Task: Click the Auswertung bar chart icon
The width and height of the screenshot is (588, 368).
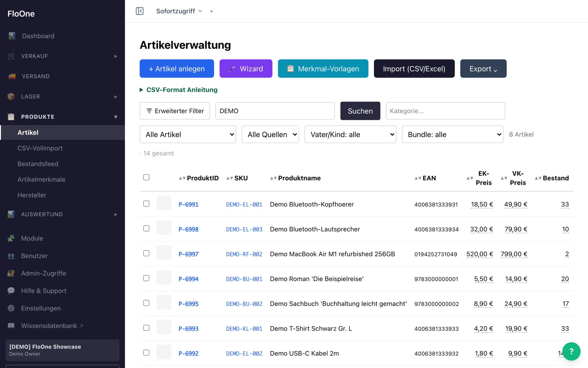Action: pos(11,214)
